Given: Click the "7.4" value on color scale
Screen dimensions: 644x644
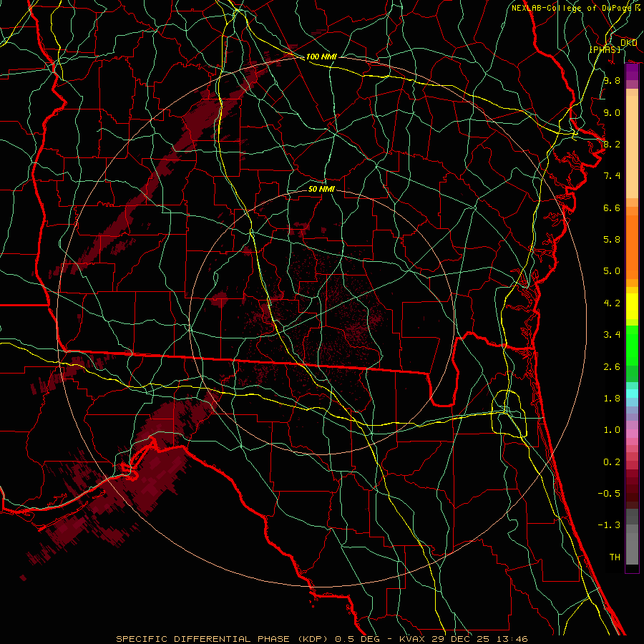Looking at the screenshot, I should (611, 176).
